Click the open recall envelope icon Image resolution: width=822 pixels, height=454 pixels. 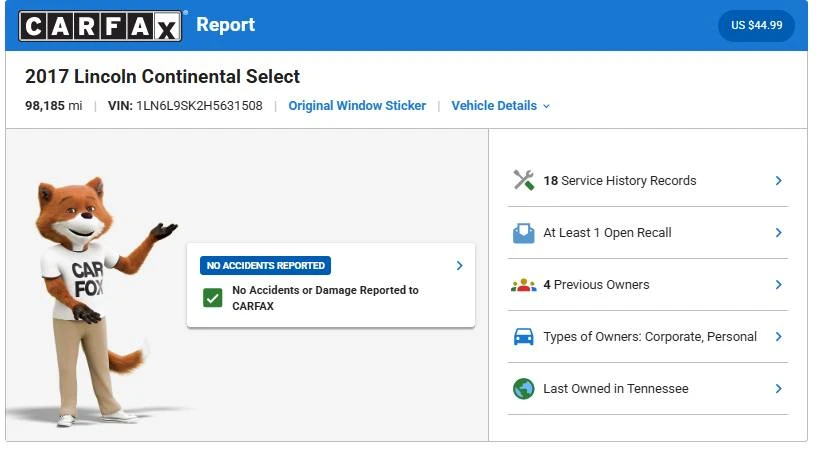click(x=523, y=233)
